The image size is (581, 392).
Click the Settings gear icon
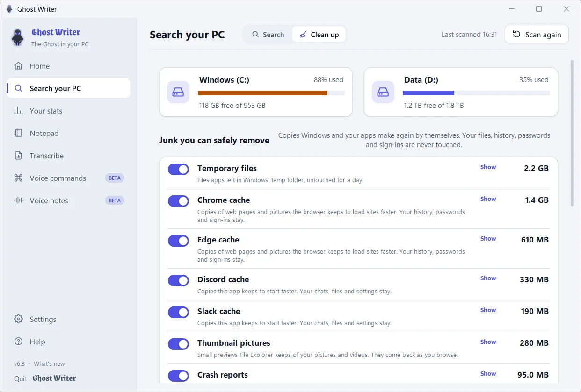tap(18, 319)
